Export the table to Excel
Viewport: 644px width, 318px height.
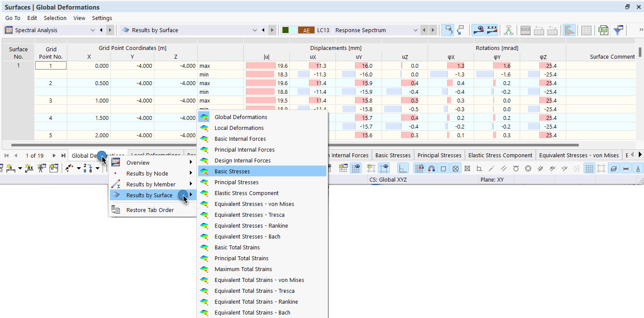(602, 30)
